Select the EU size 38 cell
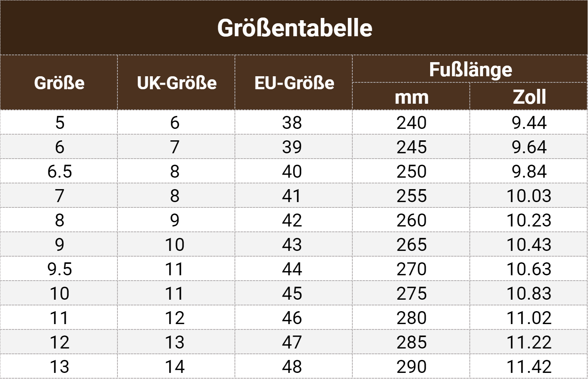Image resolution: width=588 pixels, height=379 pixels. pos(292,123)
